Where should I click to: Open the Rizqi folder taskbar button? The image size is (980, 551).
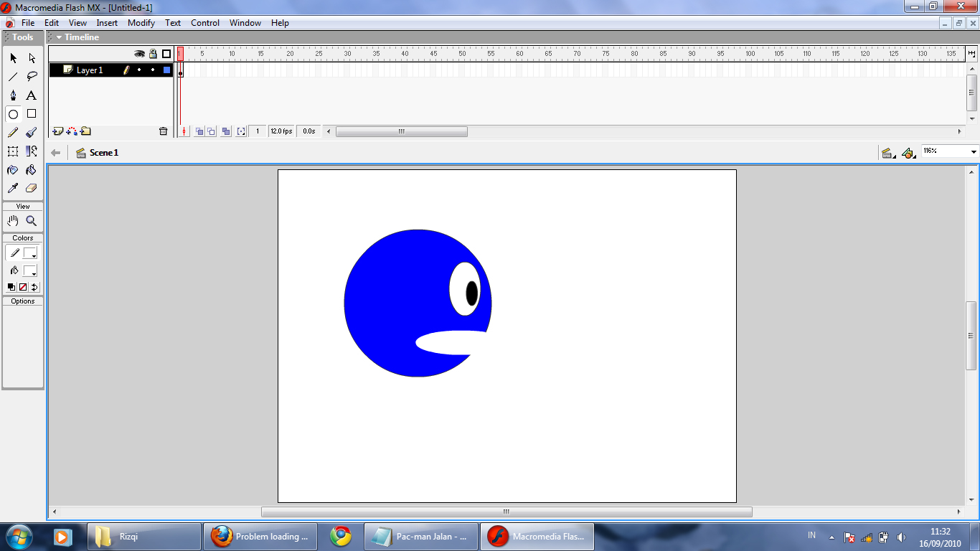click(144, 537)
